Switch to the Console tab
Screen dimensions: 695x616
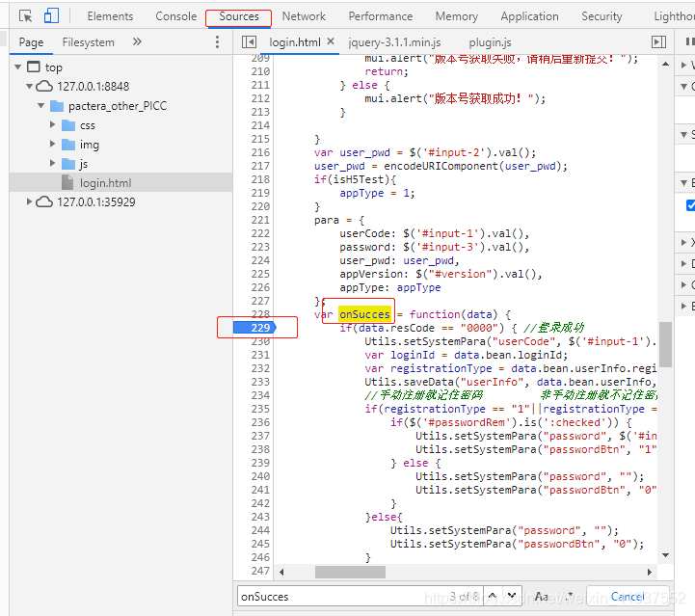[x=176, y=16]
